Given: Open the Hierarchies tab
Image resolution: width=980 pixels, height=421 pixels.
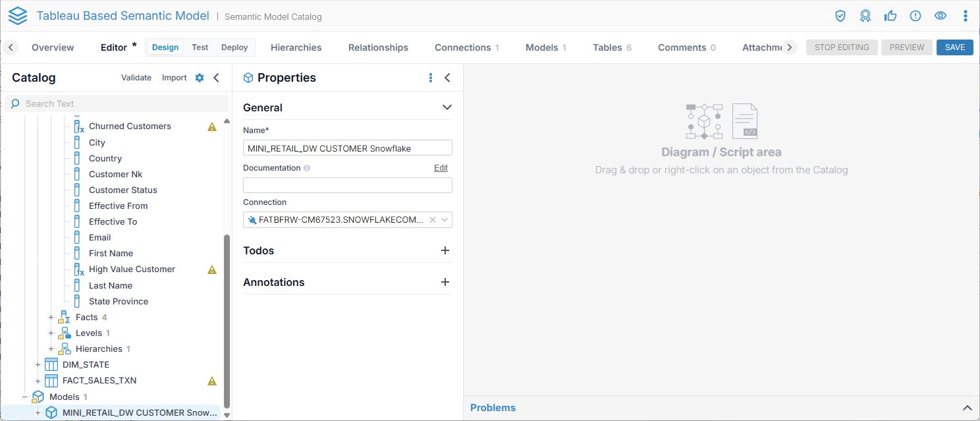Looking at the screenshot, I should (296, 47).
